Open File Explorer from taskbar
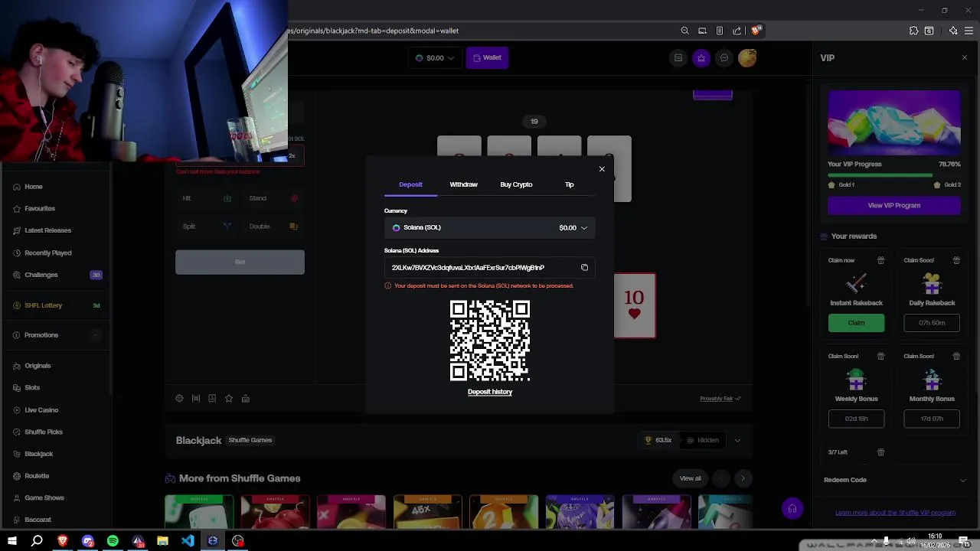The image size is (980, 551). coord(162,541)
